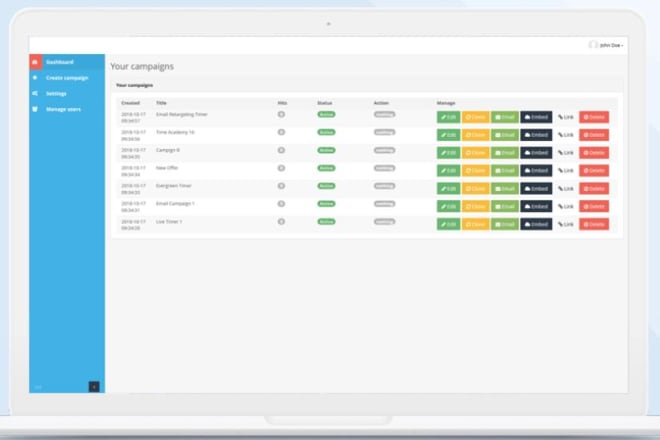Viewport: 660px width, 440px height.
Task: Delete the Time Academy 16 campaign
Action: [594, 135]
